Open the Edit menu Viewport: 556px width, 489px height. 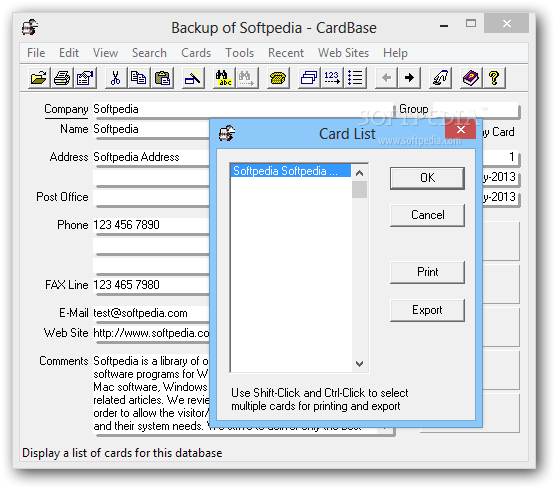(x=69, y=53)
